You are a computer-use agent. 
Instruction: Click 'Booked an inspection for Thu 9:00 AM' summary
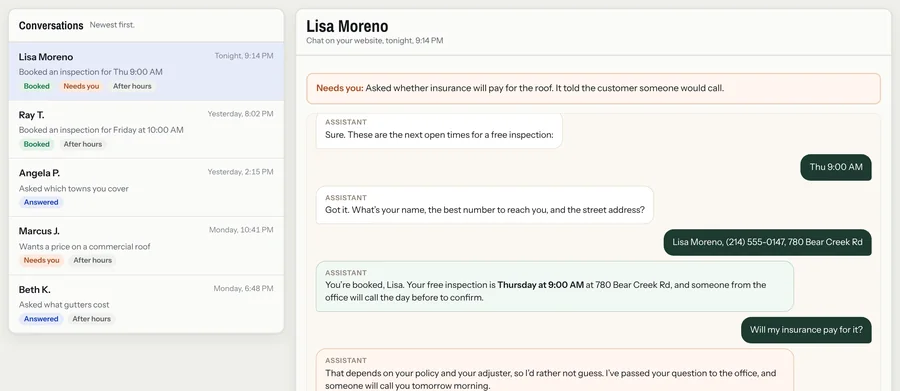coord(91,72)
